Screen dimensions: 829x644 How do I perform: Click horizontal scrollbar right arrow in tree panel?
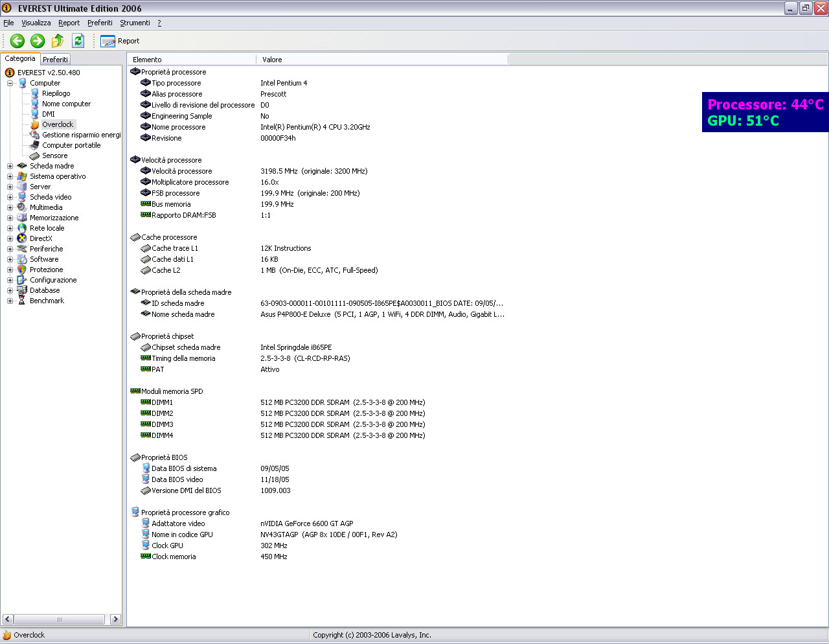click(x=115, y=619)
